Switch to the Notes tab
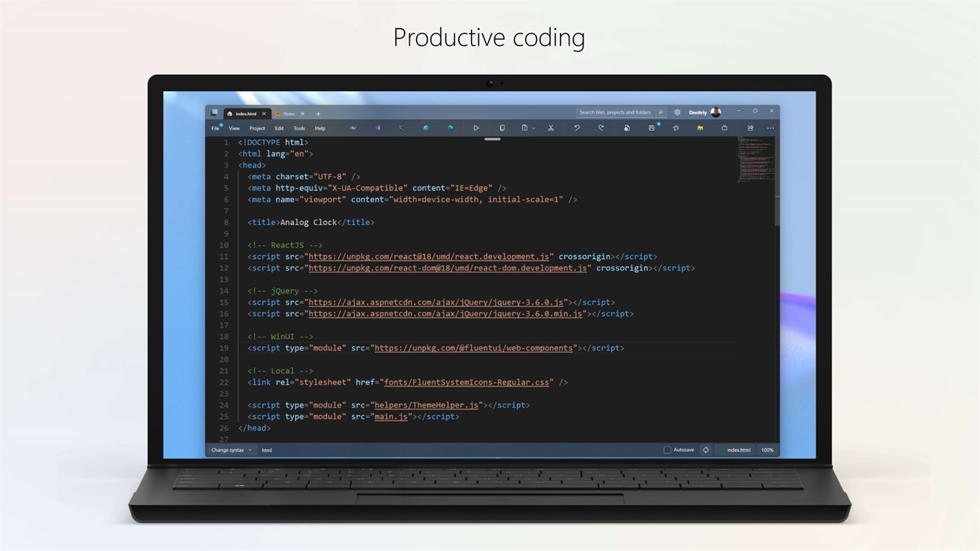980x551 pixels. [289, 113]
